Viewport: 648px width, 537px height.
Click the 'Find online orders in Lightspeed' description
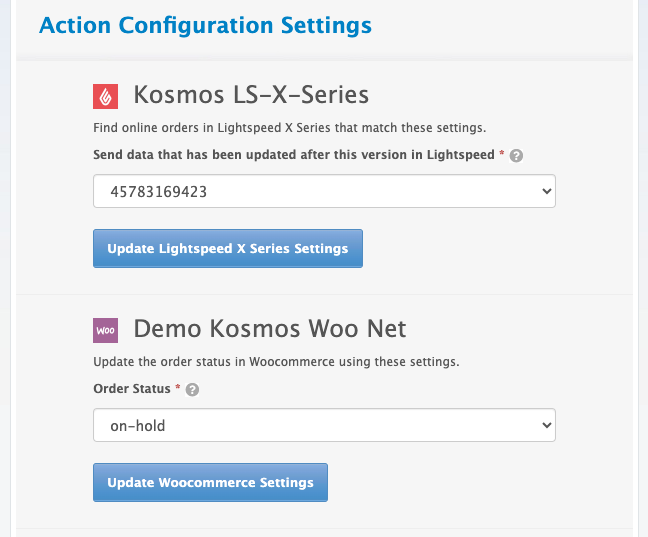[x=289, y=127]
